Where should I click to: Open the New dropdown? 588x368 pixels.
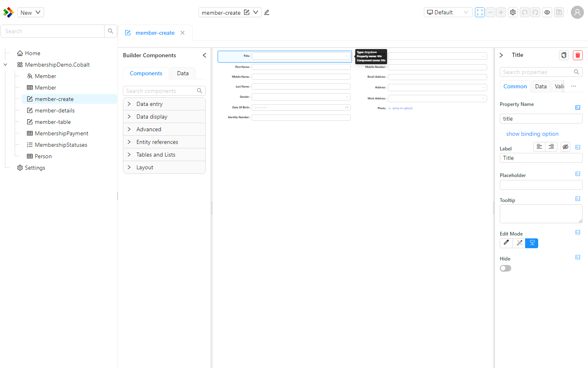31,12
